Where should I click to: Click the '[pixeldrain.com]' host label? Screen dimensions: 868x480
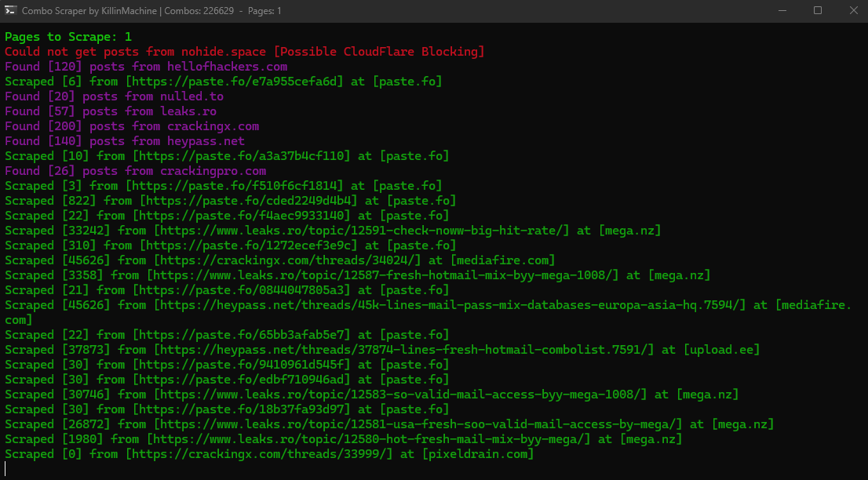(478, 455)
